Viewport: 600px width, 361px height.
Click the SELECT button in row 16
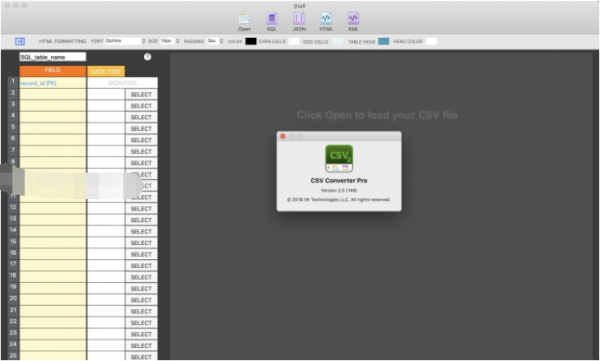click(x=141, y=255)
